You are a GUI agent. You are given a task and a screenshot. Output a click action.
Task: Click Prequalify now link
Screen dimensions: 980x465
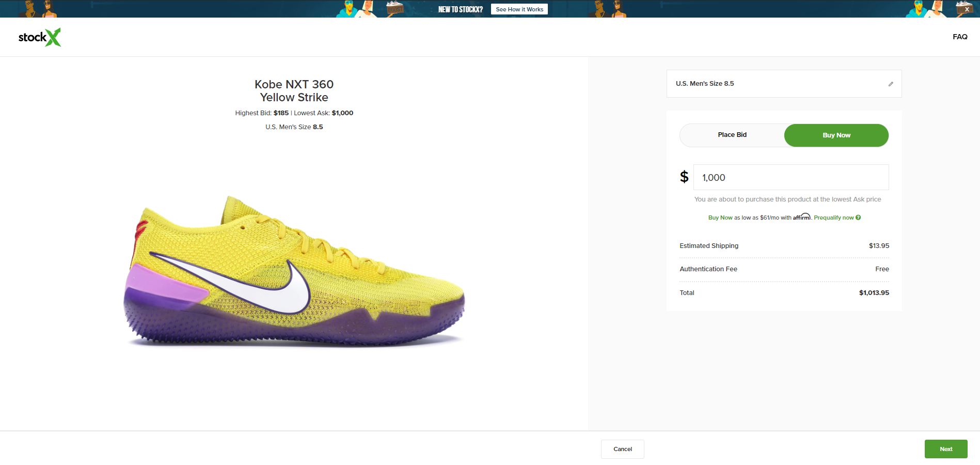point(834,218)
